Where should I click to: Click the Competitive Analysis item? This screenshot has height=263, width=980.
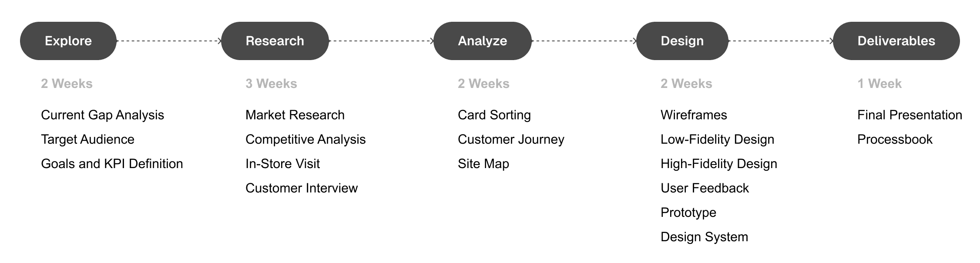pos(305,139)
